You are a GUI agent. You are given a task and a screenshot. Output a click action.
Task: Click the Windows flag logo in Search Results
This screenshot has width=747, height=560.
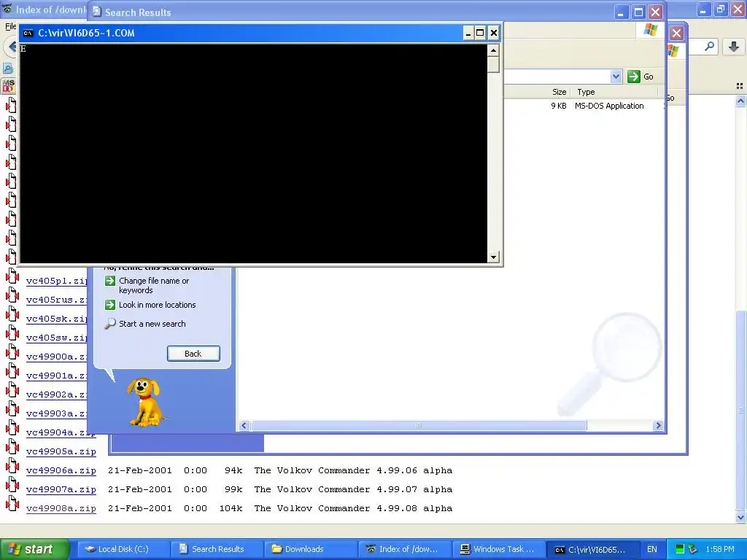650,31
